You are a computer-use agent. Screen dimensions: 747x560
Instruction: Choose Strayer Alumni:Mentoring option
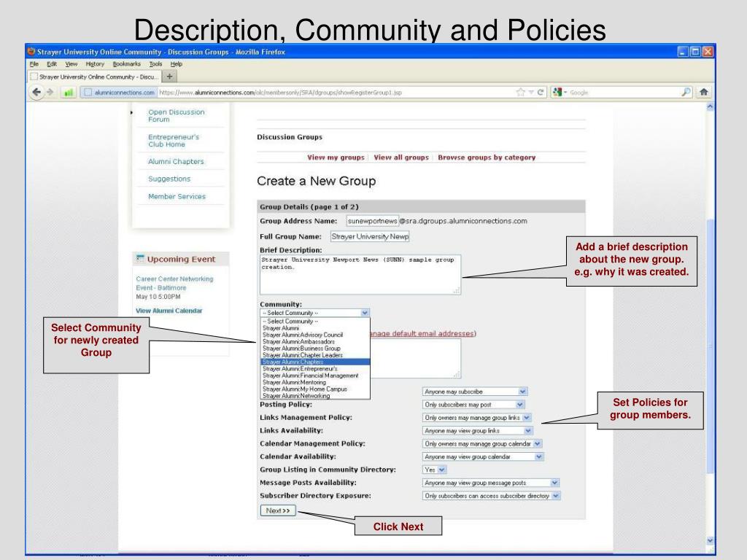[315, 382]
